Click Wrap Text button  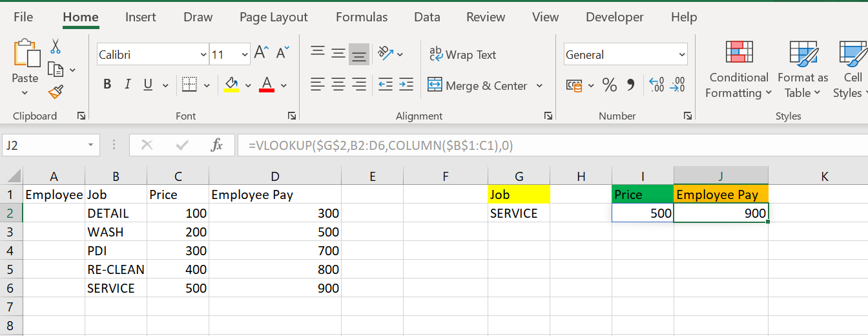462,55
